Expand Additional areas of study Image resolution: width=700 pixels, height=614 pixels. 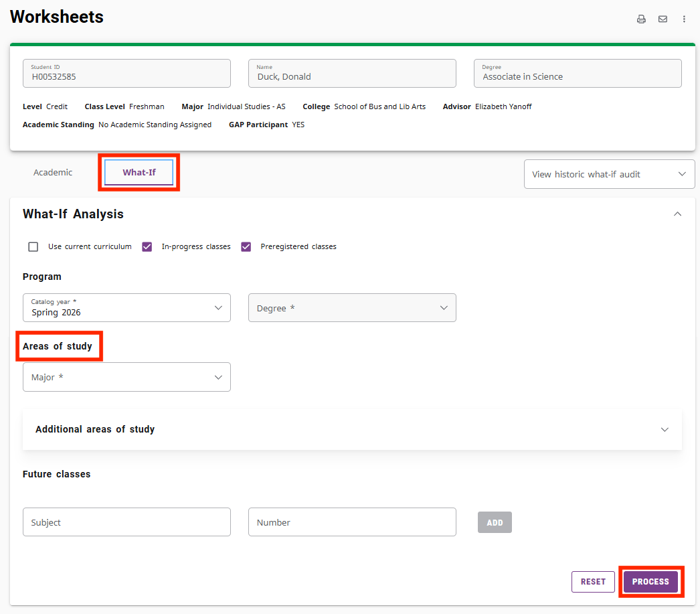click(x=664, y=430)
